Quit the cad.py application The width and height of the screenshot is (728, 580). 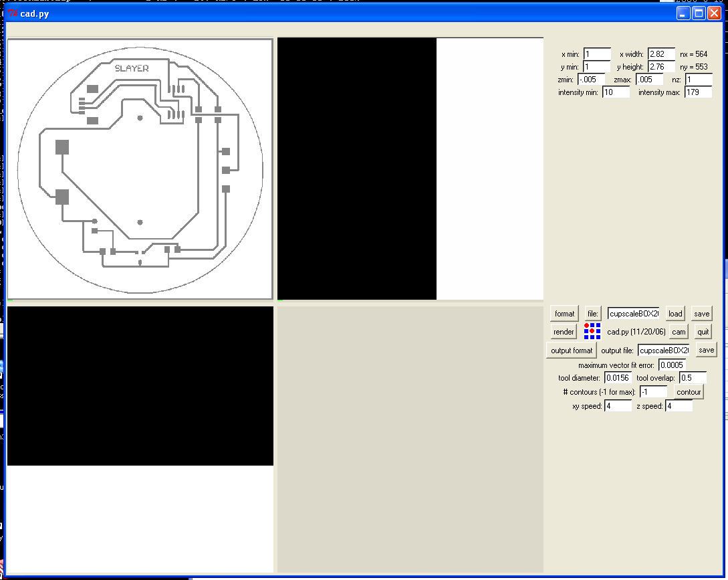[703, 332]
